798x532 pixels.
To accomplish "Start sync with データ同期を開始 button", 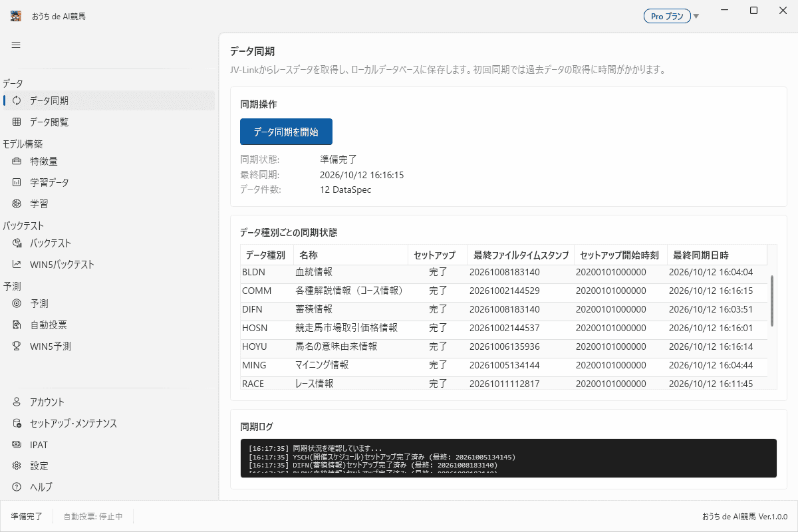I will point(286,132).
